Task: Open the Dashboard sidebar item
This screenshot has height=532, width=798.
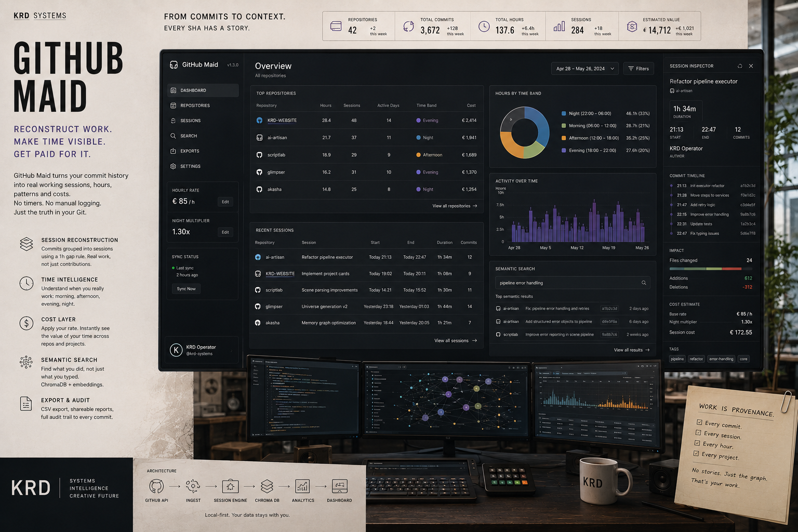Action: (203, 90)
